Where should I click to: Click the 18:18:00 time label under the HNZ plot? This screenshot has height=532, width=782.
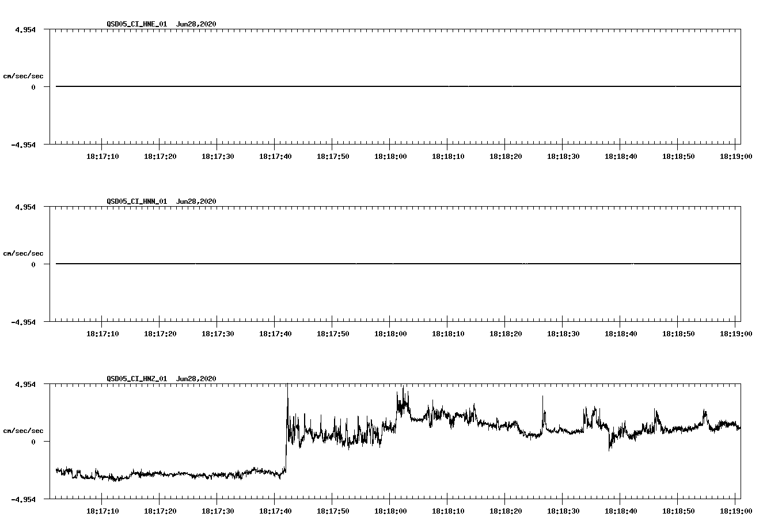[390, 511]
